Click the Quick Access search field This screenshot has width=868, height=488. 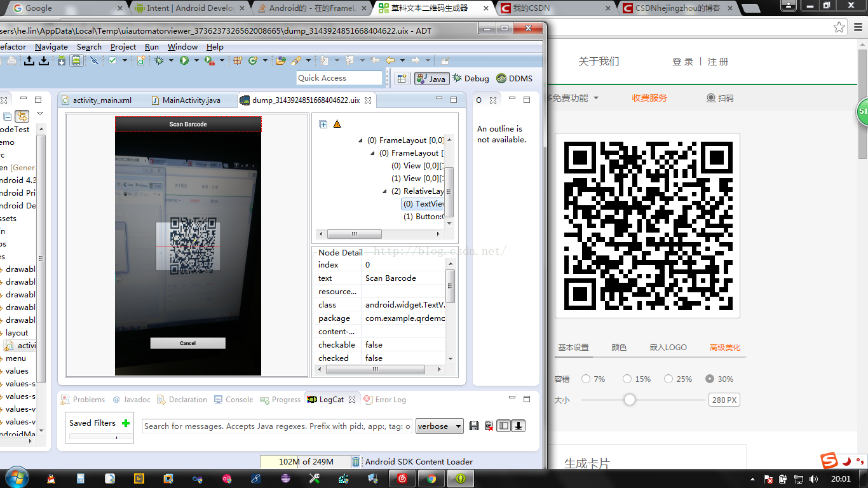click(x=340, y=78)
